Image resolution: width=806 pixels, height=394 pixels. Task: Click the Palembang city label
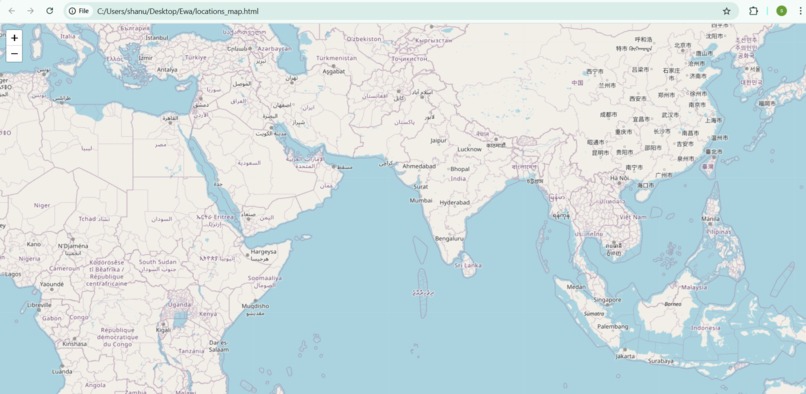click(613, 326)
